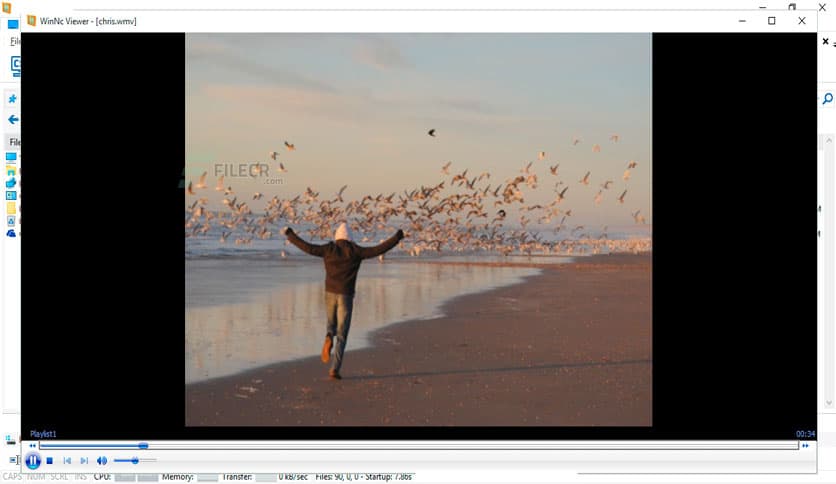Screen dimensions: 836x484
Task: Close the WinNc Viewer window
Action: (x=802, y=21)
